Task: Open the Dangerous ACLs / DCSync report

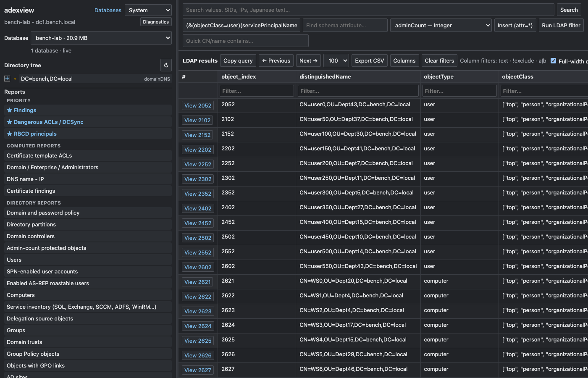Action: point(88,122)
